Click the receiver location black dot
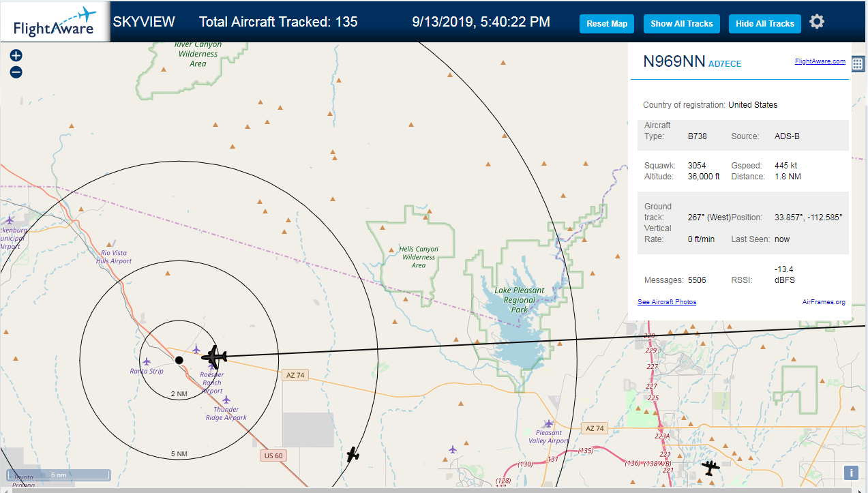 [x=179, y=359]
